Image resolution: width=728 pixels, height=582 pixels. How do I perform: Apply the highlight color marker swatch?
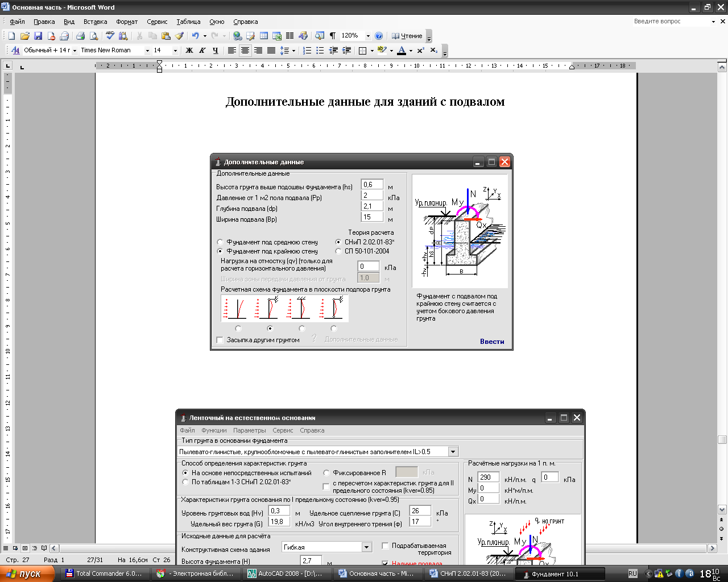point(382,50)
